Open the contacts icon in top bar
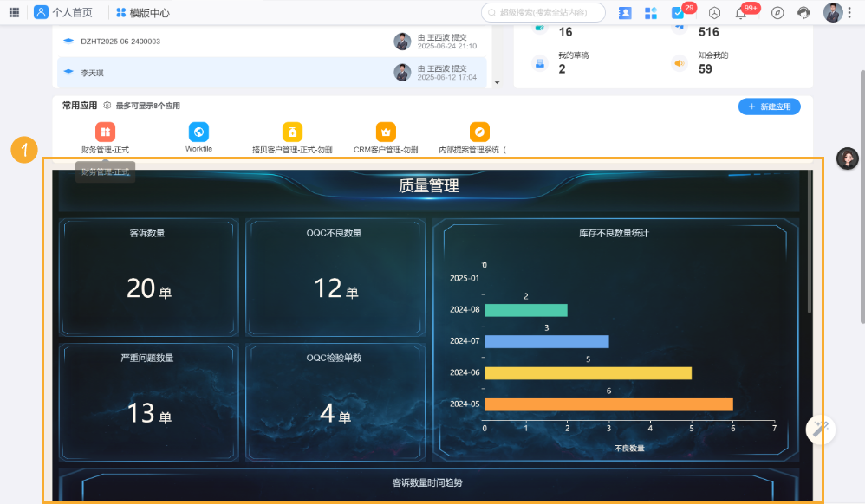The width and height of the screenshot is (865, 504). click(625, 12)
